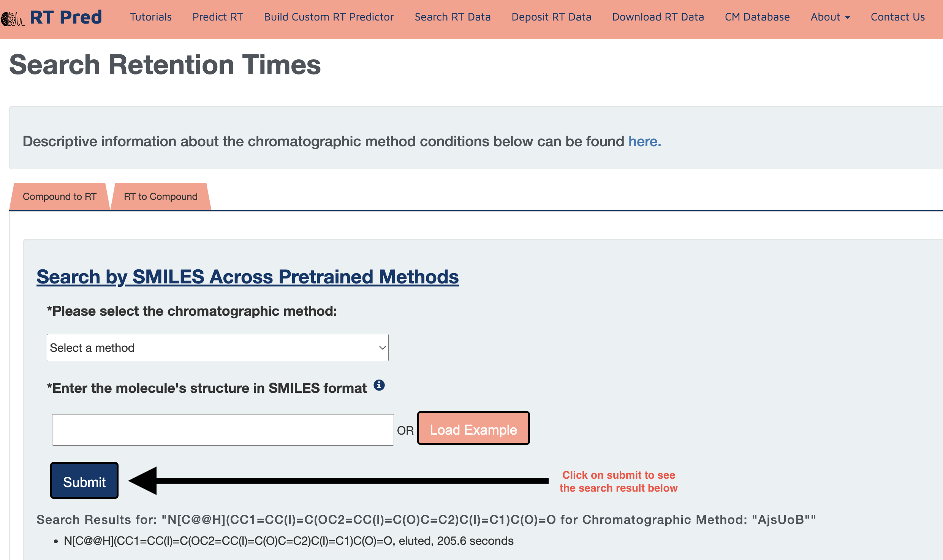Click the SMILES format info icon
The height and width of the screenshot is (560, 943).
pos(379,385)
